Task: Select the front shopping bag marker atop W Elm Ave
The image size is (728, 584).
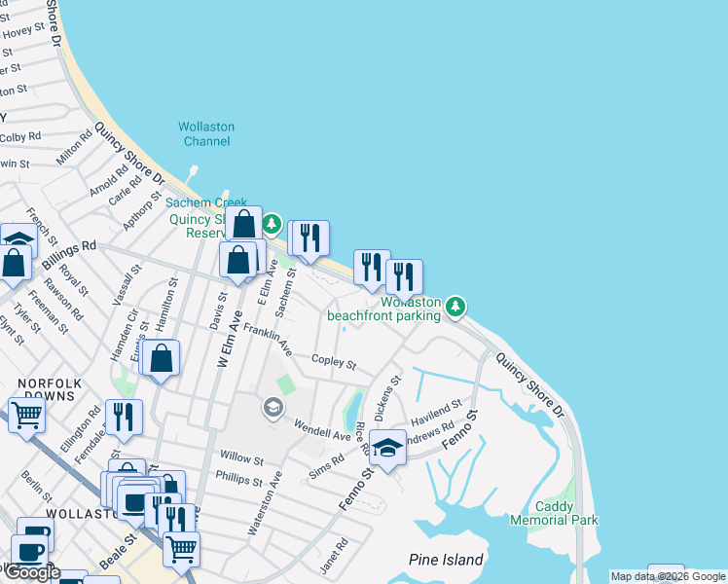Action: (237, 260)
